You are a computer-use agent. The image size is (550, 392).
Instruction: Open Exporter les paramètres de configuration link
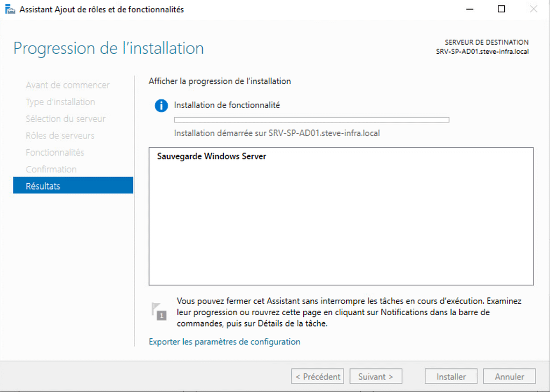pos(224,342)
